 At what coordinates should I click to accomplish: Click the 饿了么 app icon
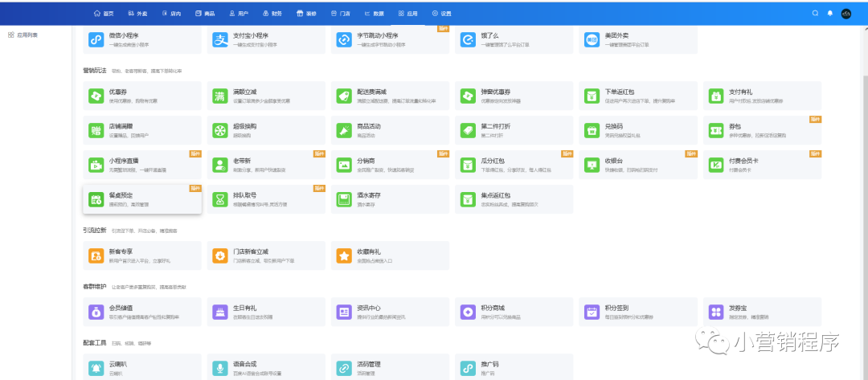(x=469, y=40)
